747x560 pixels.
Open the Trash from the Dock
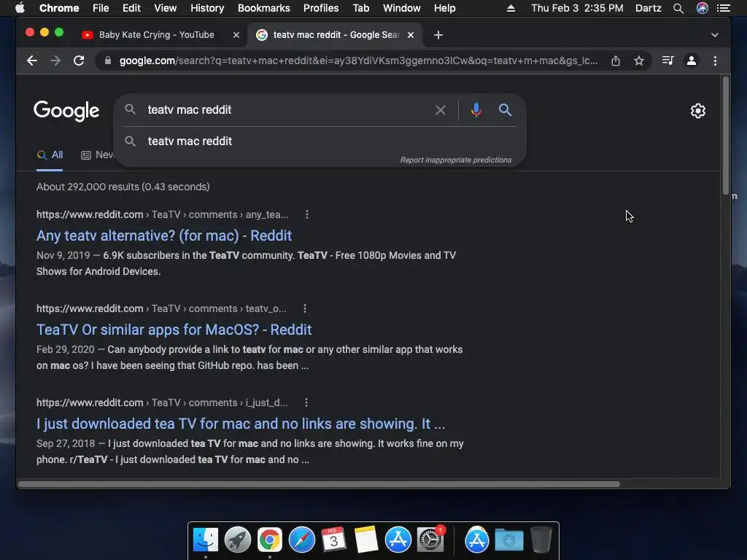(541, 540)
